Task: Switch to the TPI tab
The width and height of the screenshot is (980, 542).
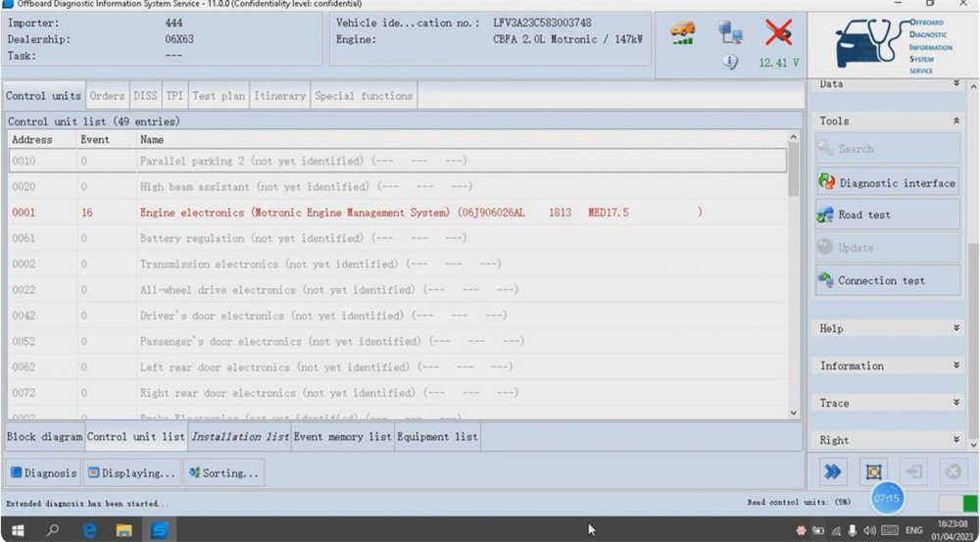Action: (x=174, y=96)
